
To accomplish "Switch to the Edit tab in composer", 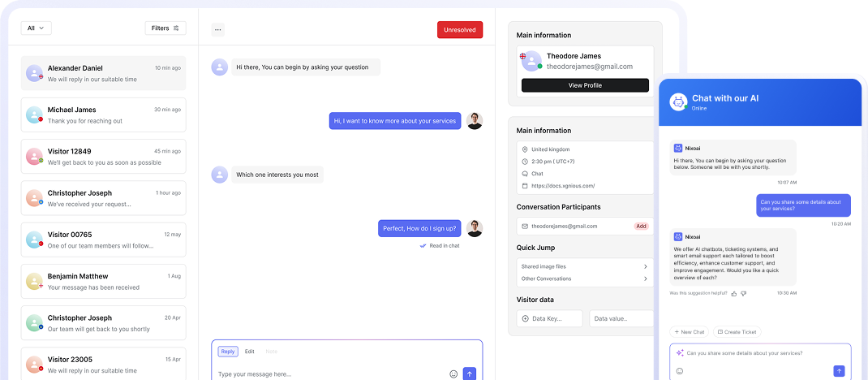I will click(x=250, y=352).
